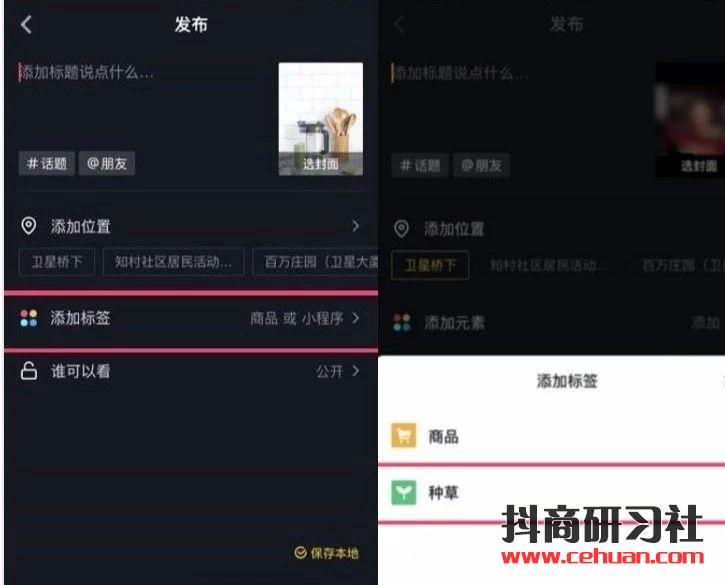This screenshot has height=585, width=725.
Task: Tap the dimmed colored dots icon beside 添加元素
Action: point(401,322)
